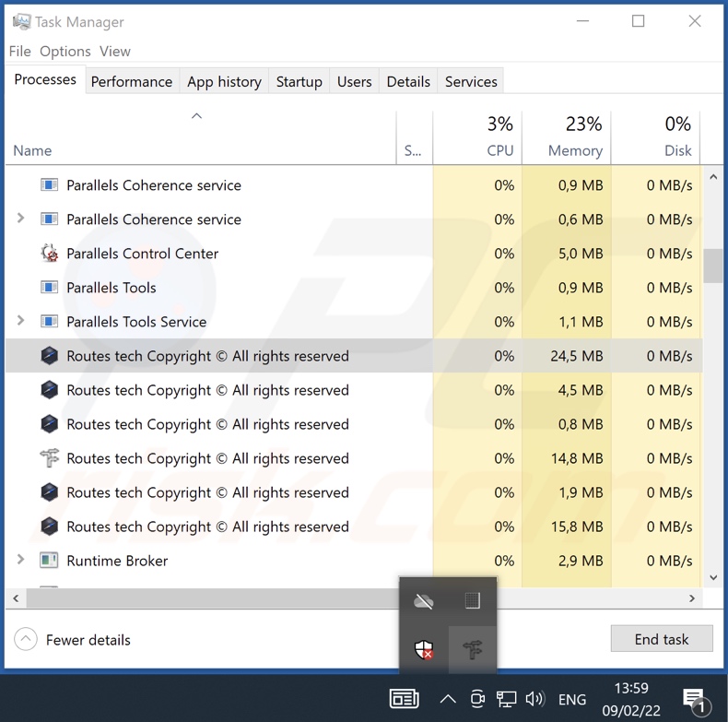This screenshot has height=722, width=728.
Task: Select Parallels Control Center process row
Action: [354, 254]
